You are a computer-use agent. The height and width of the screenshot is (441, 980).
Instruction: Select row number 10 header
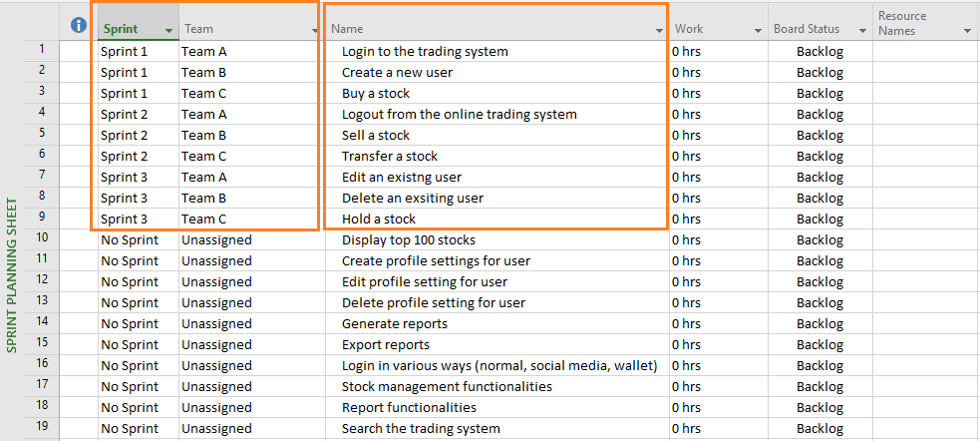coord(42,237)
